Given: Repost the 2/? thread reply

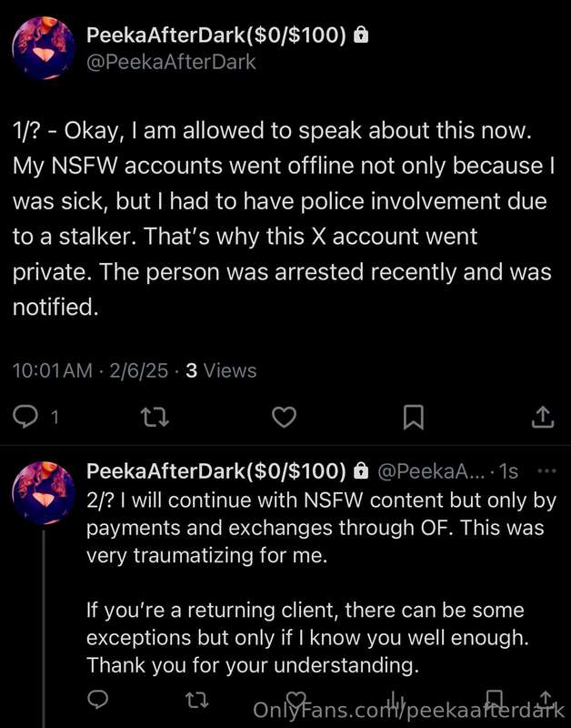Looking at the screenshot, I should [197, 699].
